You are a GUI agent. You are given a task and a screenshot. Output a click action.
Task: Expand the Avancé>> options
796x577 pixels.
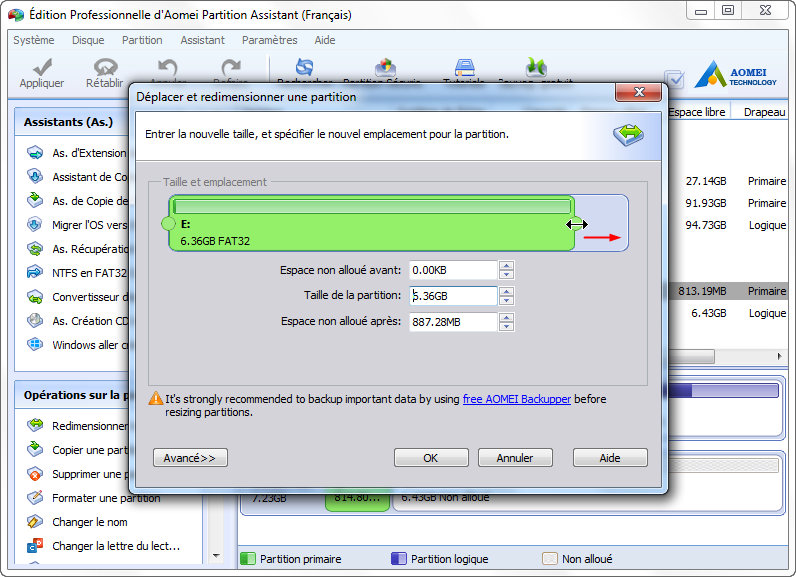(x=190, y=458)
